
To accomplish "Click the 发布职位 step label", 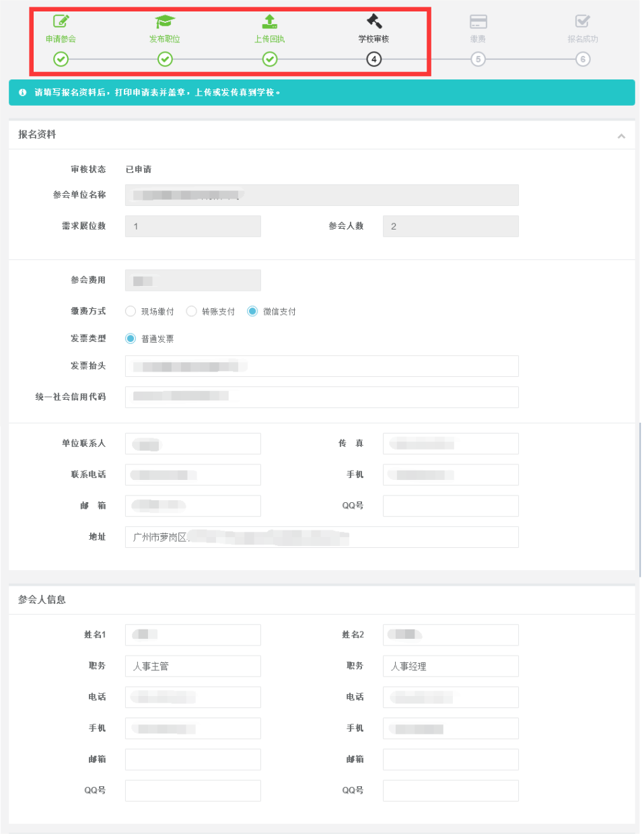I will [165, 39].
